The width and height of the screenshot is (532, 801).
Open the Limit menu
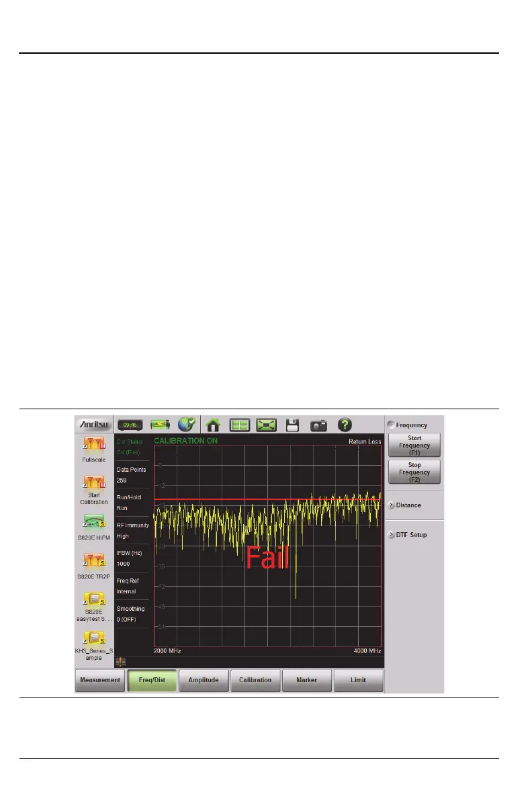359,681
